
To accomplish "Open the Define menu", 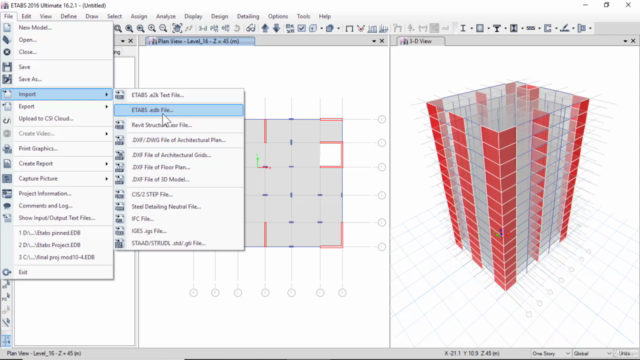I will [69, 16].
